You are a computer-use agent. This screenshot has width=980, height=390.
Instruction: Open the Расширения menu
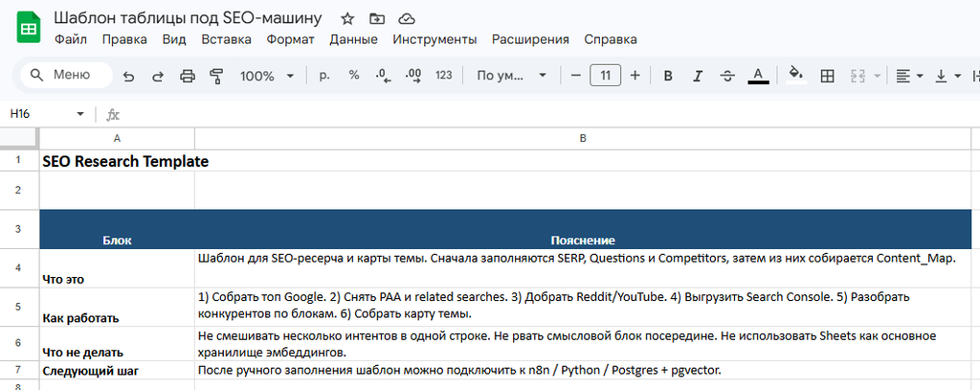pyautogui.click(x=530, y=39)
